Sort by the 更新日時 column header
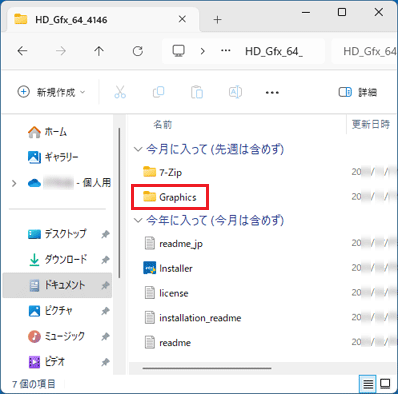The height and width of the screenshot is (394, 398). click(372, 124)
